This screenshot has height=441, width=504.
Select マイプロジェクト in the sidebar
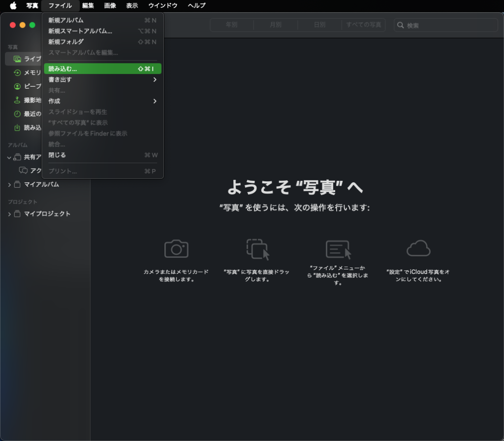(47, 214)
